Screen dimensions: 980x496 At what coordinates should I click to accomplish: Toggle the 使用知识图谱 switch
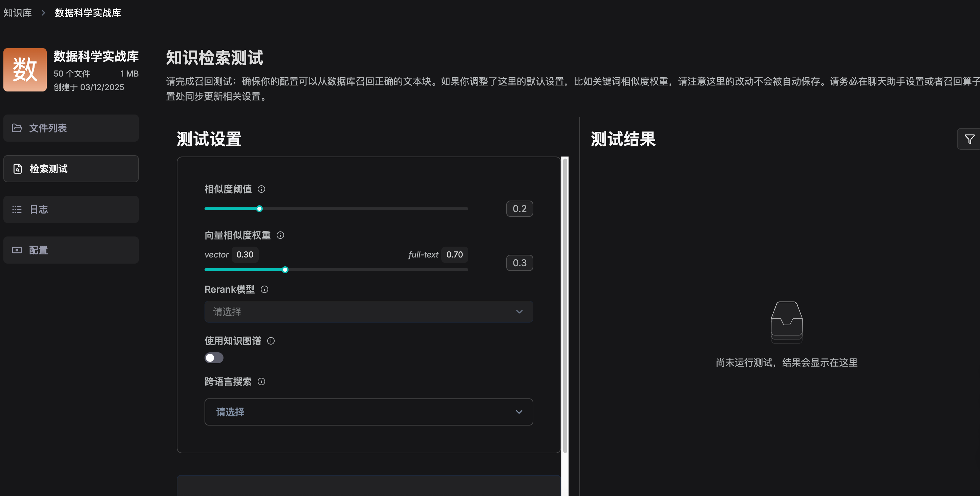[x=214, y=358]
